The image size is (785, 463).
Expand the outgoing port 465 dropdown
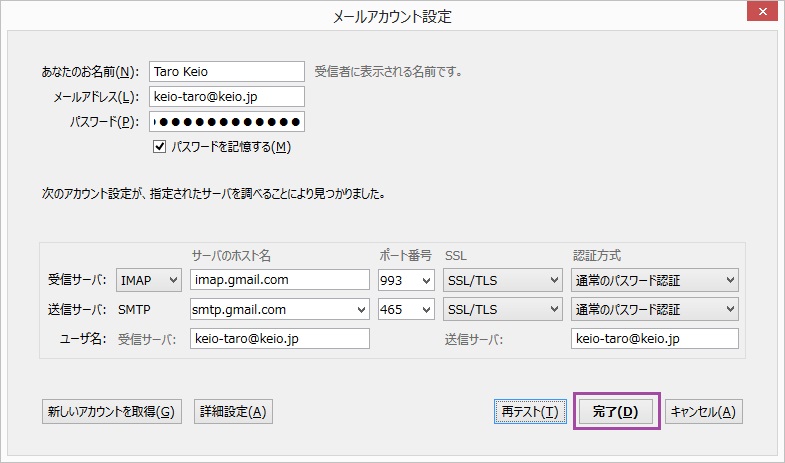[406, 310]
